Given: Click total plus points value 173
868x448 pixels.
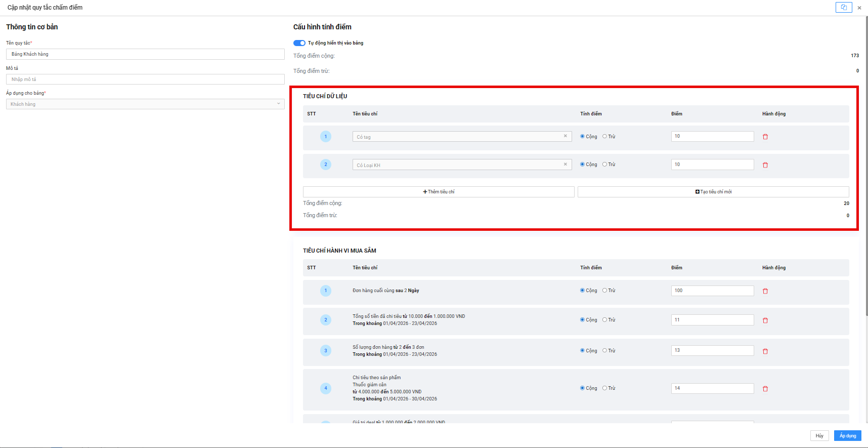Looking at the screenshot, I should tap(855, 56).
